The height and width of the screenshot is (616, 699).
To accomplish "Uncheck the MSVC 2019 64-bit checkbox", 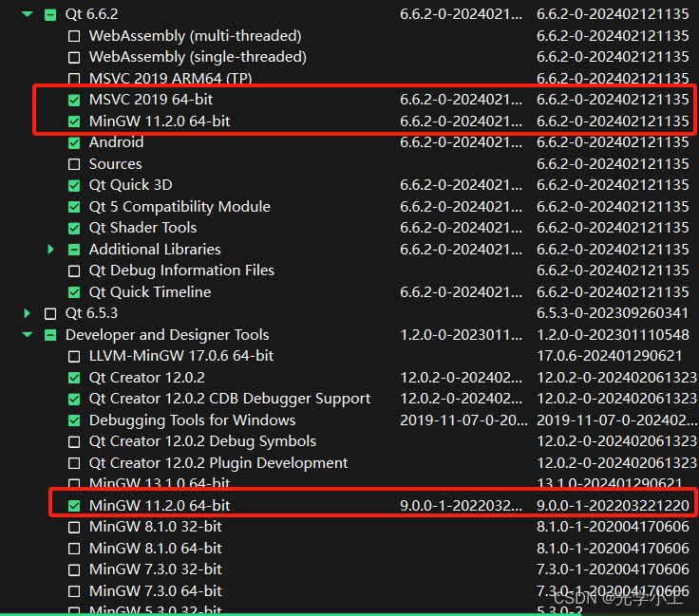I will click(74, 101).
